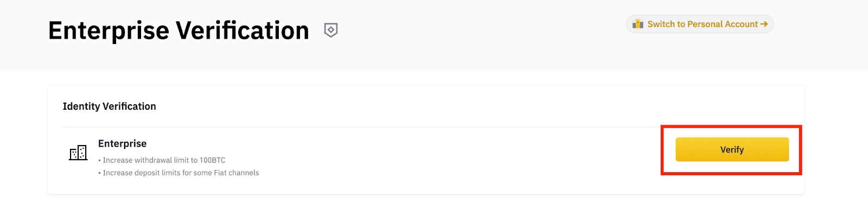Click the 100BTC limit value
The height and width of the screenshot is (201, 868).
point(213,160)
